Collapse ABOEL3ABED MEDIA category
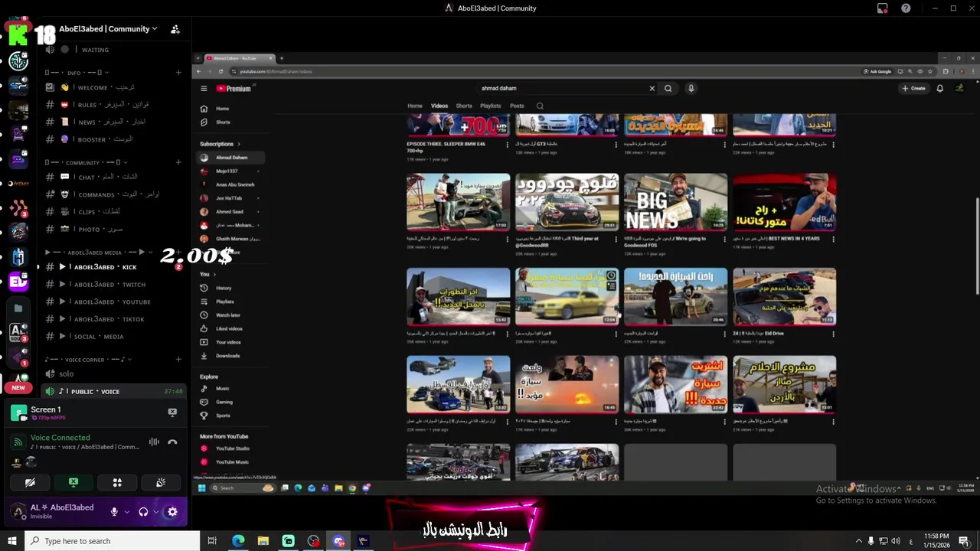This screenshot has height=551, width=980. click(x=100, y=253)
